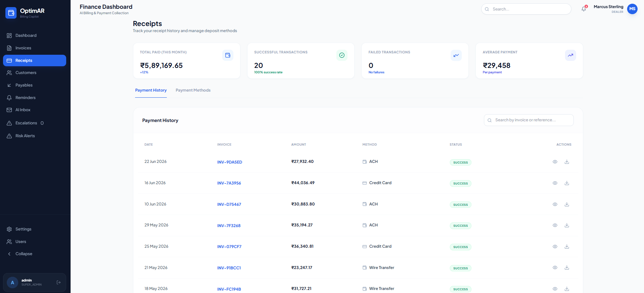View details of INV-D75467 payment
This screenshot has width=644, height=293.
click(x=555, y=204)
